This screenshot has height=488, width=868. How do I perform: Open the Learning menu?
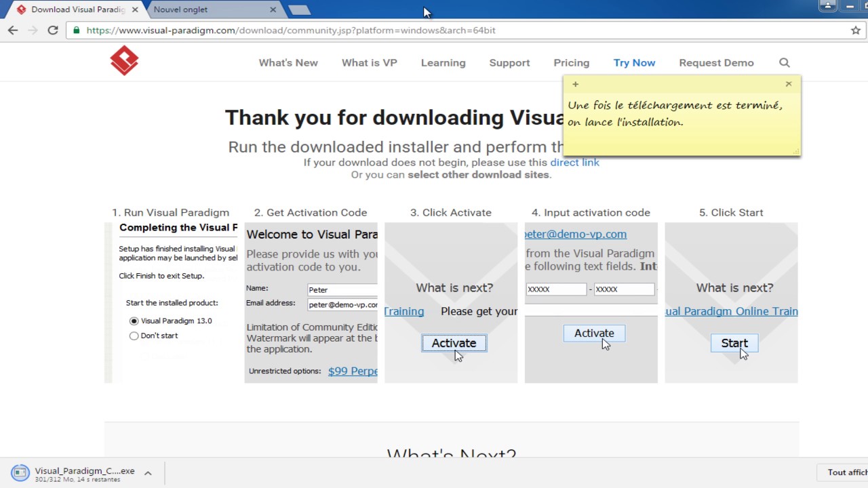(x=443, y=62)
